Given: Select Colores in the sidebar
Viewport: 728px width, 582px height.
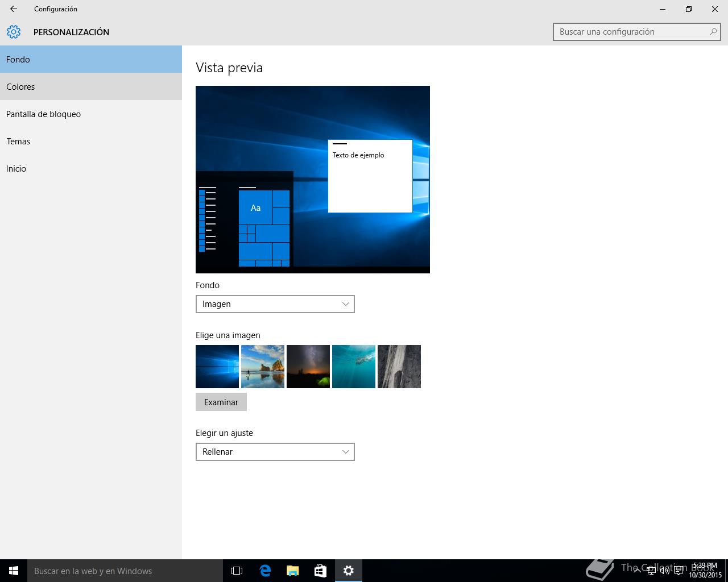Looking at the screenshot, I should pyautogui.click(x=91, y=87).
